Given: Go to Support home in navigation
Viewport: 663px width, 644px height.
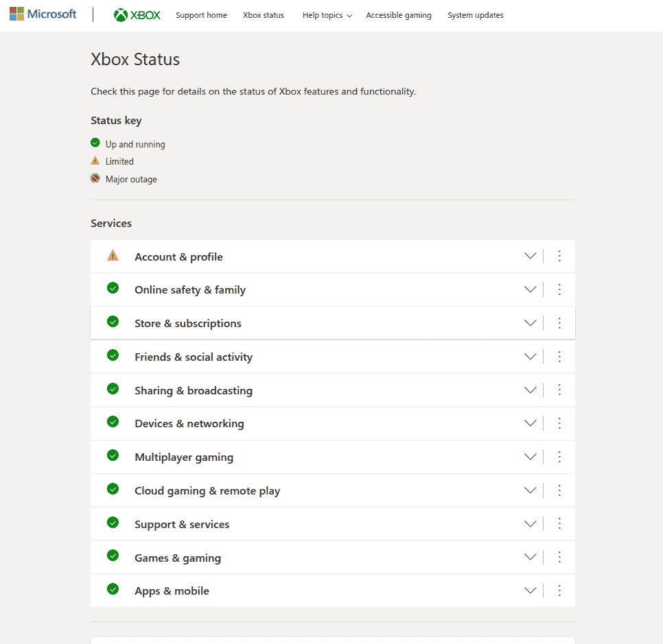Looking at the screenshot, I should click(x=201, y=15).
